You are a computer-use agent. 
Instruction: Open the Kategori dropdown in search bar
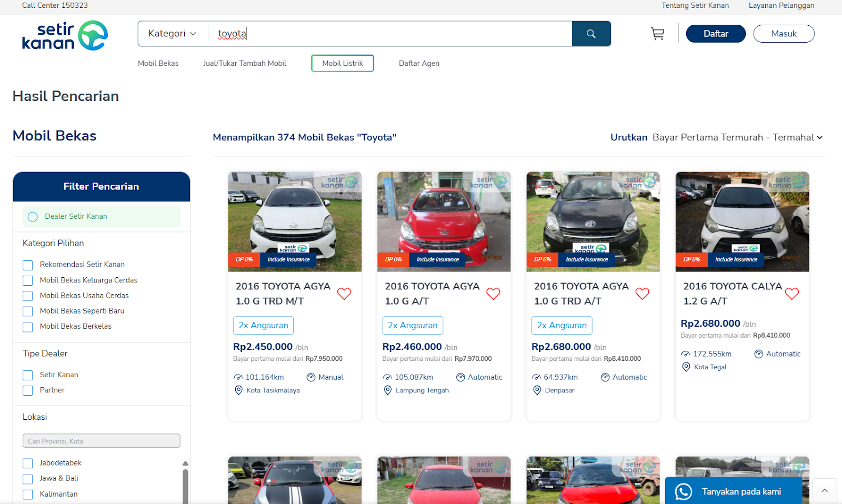173,34
